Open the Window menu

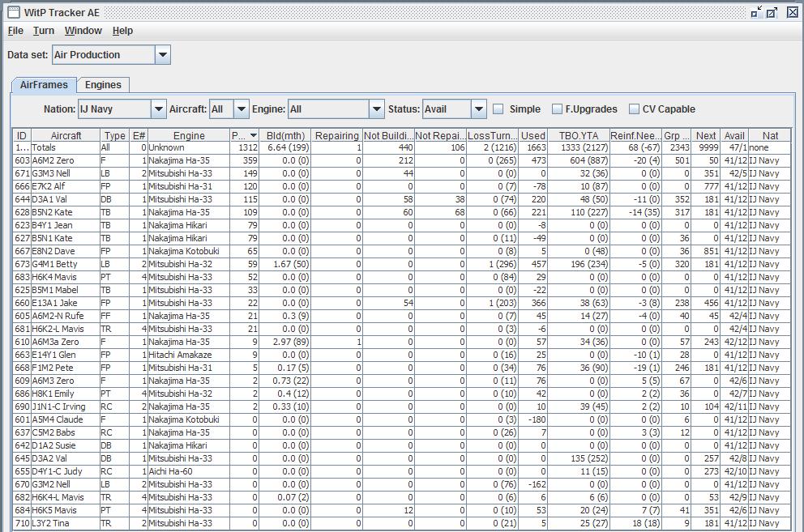(83, 31)
